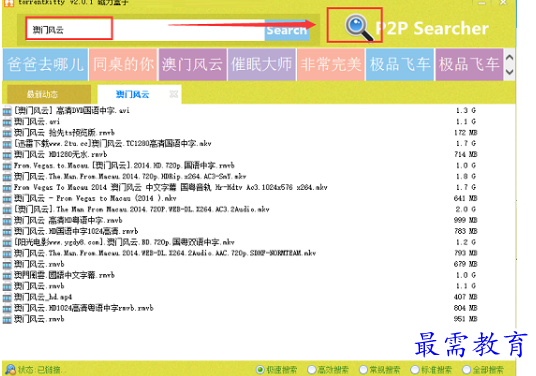Click the icon of HD1024高清粤语中字rmvb.rmvb

[7, 308]
